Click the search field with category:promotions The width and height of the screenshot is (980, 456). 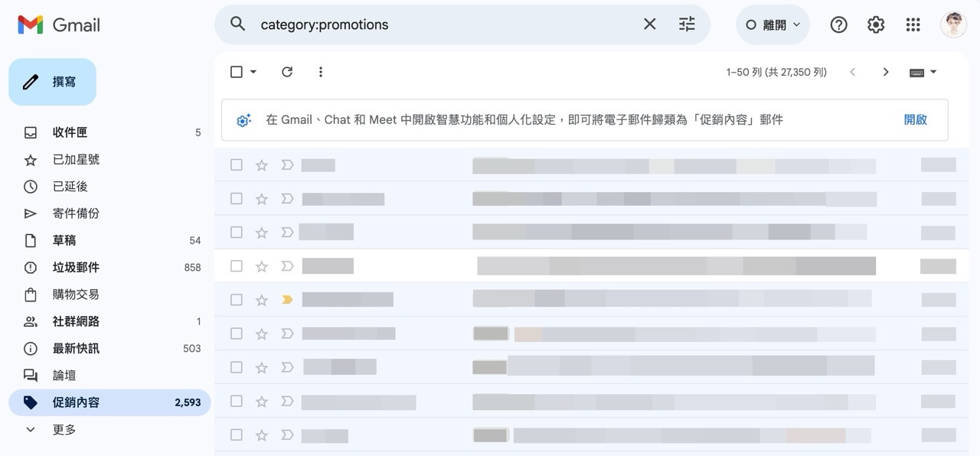(444, 24)
